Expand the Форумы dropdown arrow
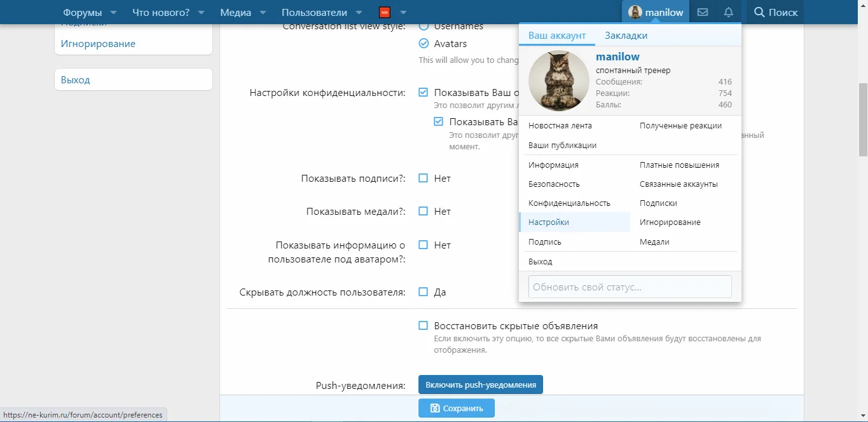868x422 pixels. pyautogui.click(x=113, y=12)
